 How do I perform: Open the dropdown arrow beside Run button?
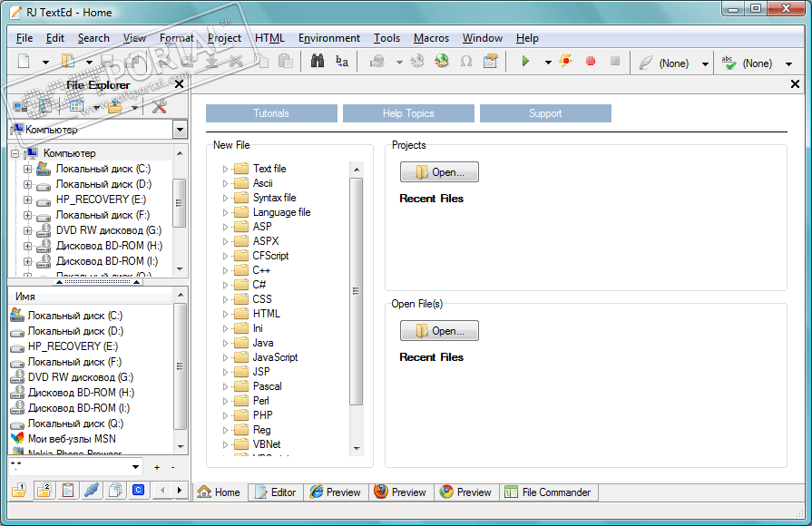(x=548, y=63)
